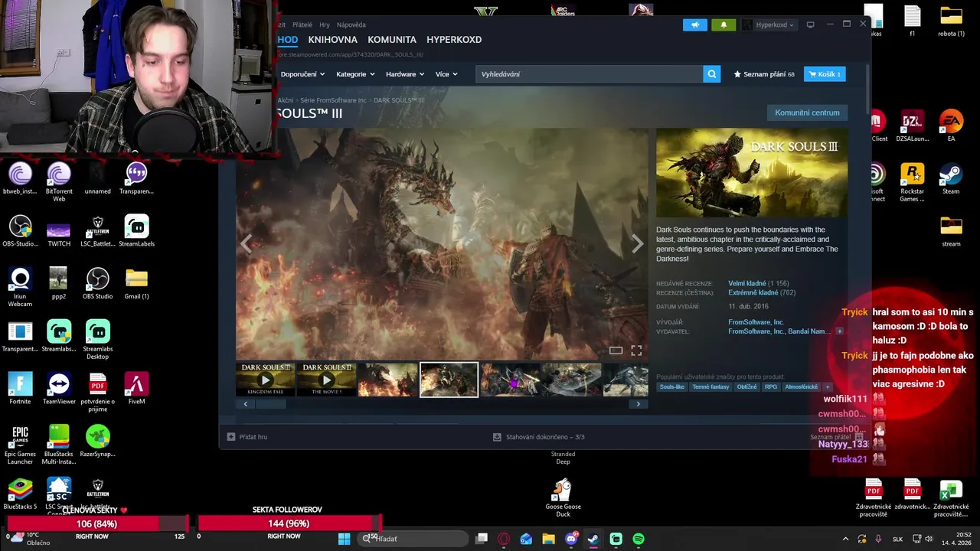Open Extrémně kladné Czech reviews link
The image size is (980, 551).
pos(753,293)
